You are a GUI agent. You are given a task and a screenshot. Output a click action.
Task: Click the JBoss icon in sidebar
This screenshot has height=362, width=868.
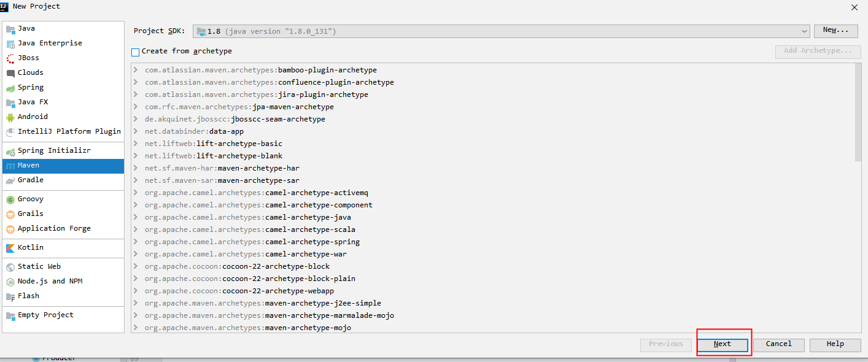[10, 58]
